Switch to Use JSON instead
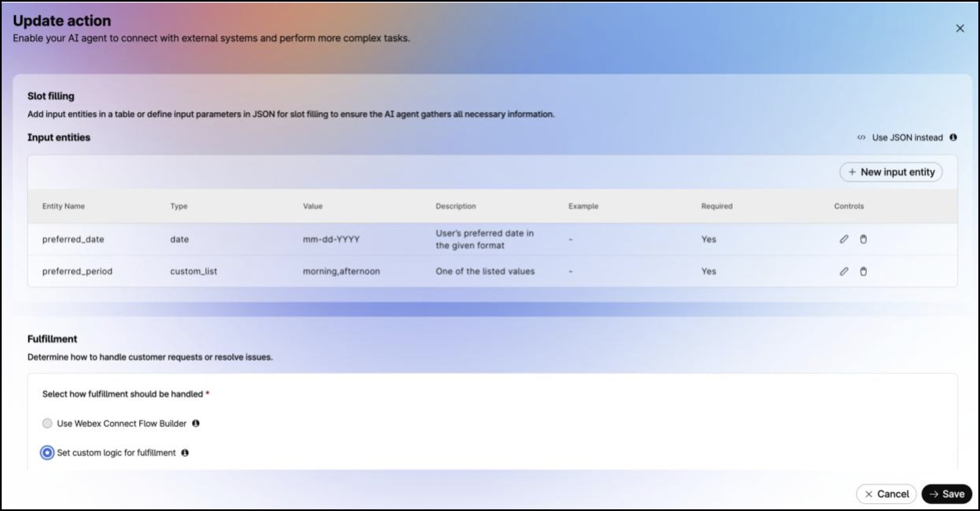Viewport: 980px width, 511px height. (906, 138)
